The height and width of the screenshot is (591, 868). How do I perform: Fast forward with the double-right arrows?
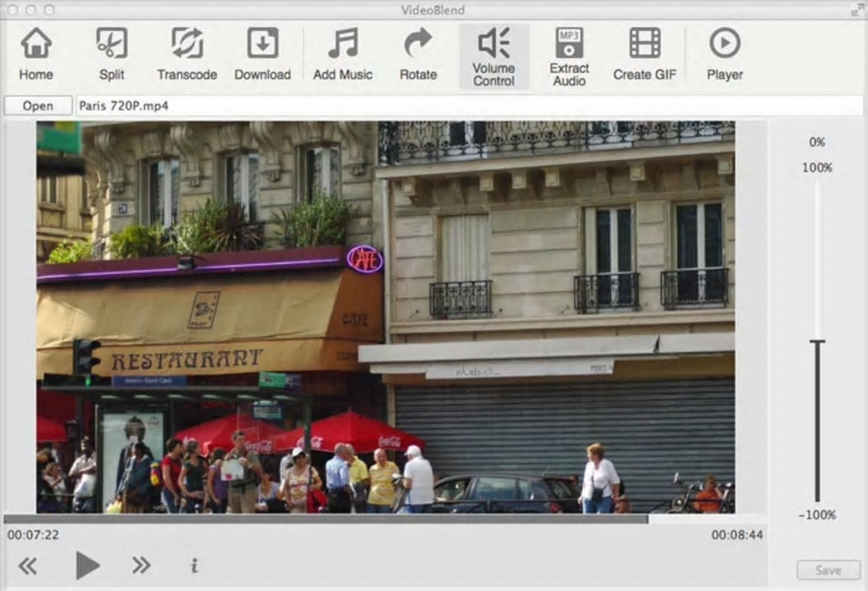point(141,565)
